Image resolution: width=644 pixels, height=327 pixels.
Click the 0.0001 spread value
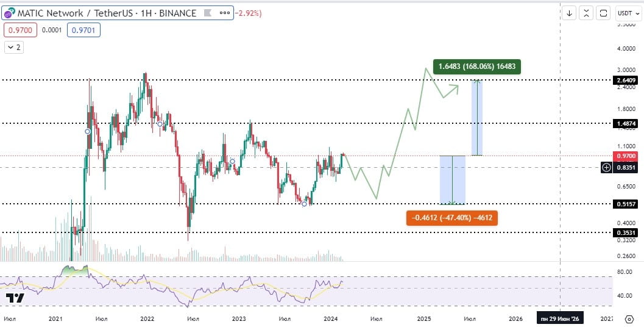52,30
